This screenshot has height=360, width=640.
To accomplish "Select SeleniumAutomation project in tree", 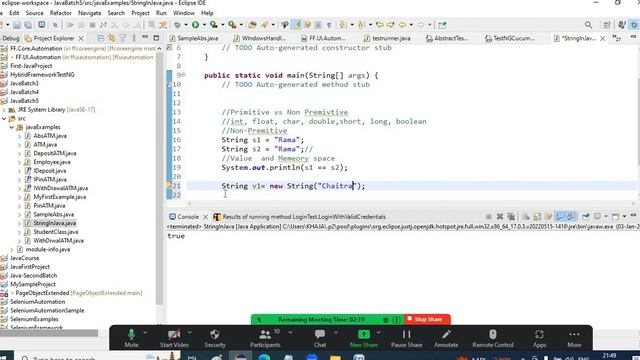I will point(37,302).
